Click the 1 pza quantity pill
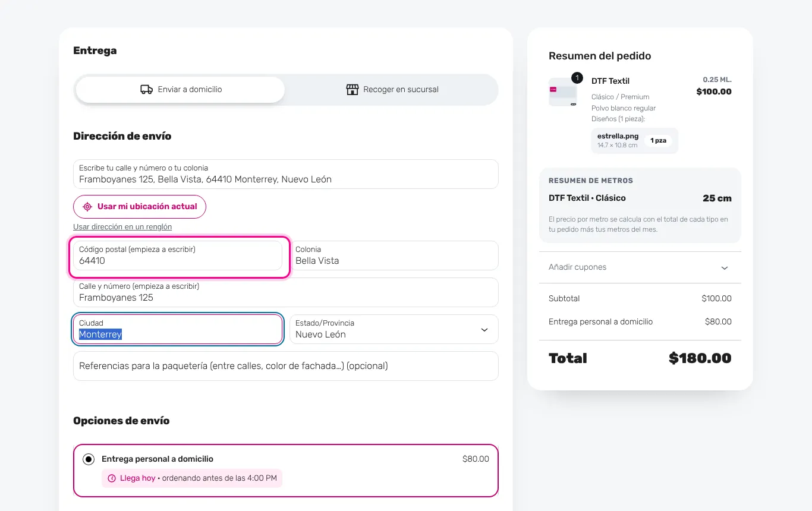This screenshot has width=812, height=511. tap(658, 141)
